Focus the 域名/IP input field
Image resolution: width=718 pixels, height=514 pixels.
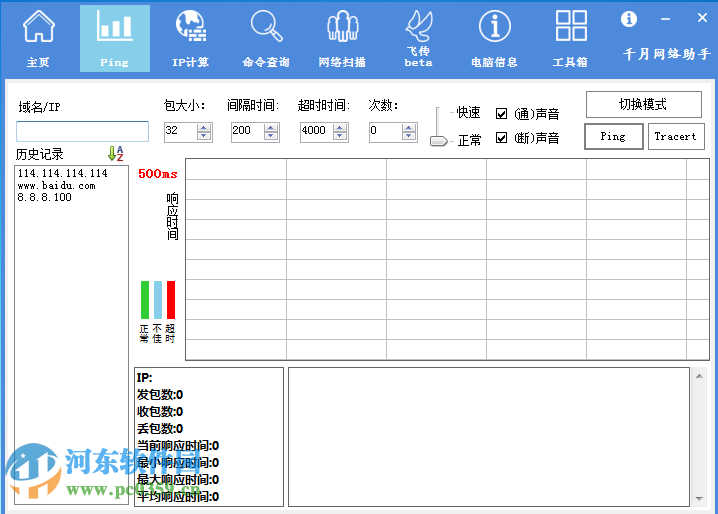pos(82,131)
